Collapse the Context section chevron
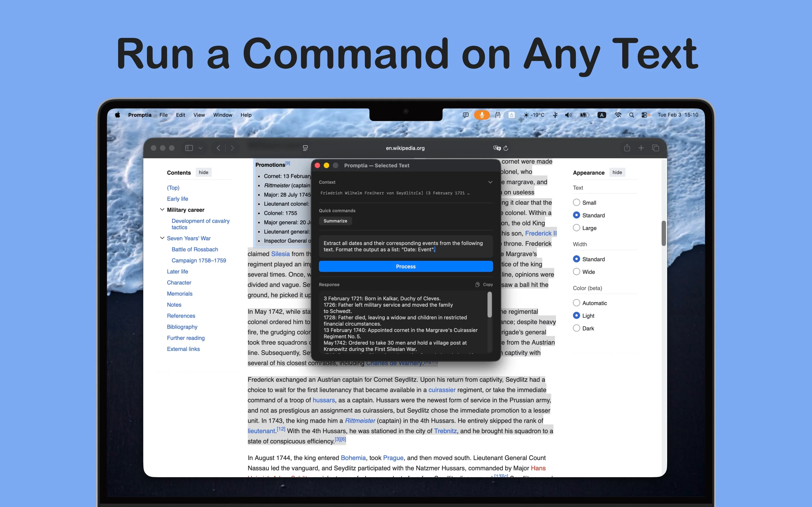 click(490, 182)
